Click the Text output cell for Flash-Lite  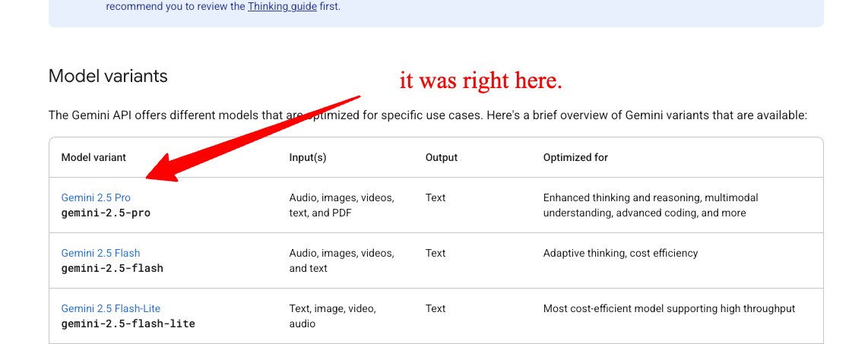tap(435, 308)
